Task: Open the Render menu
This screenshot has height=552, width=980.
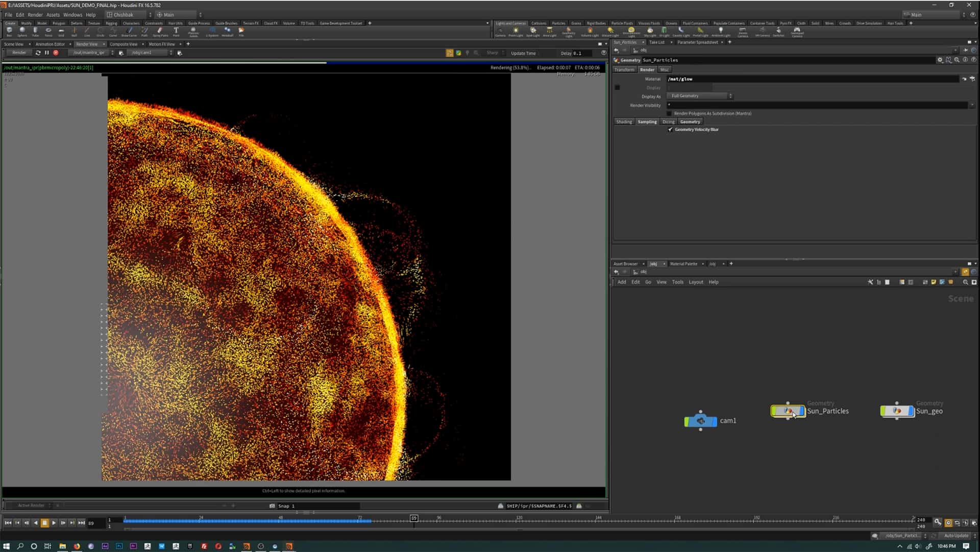Action: tap(35, 15)
